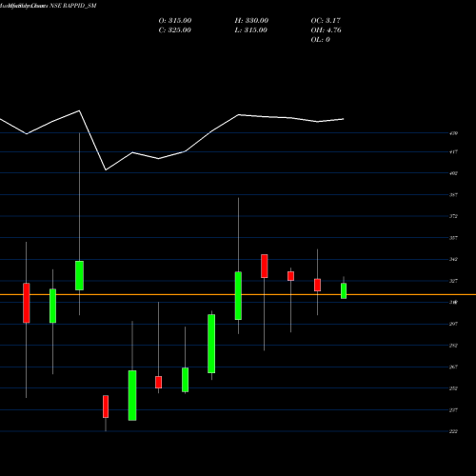Click the 357 price axis label
Viewport: 476px width, 476px height.
453,238
